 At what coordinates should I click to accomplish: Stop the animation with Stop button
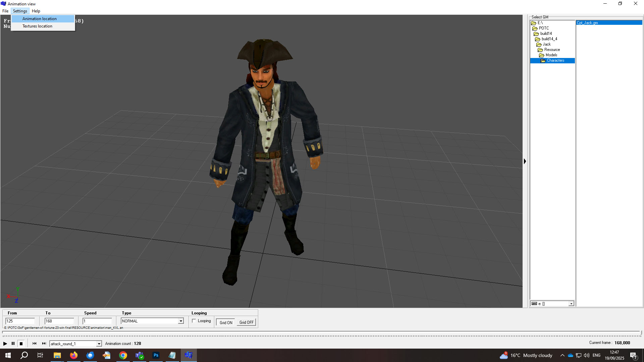[x=21, y=344]
